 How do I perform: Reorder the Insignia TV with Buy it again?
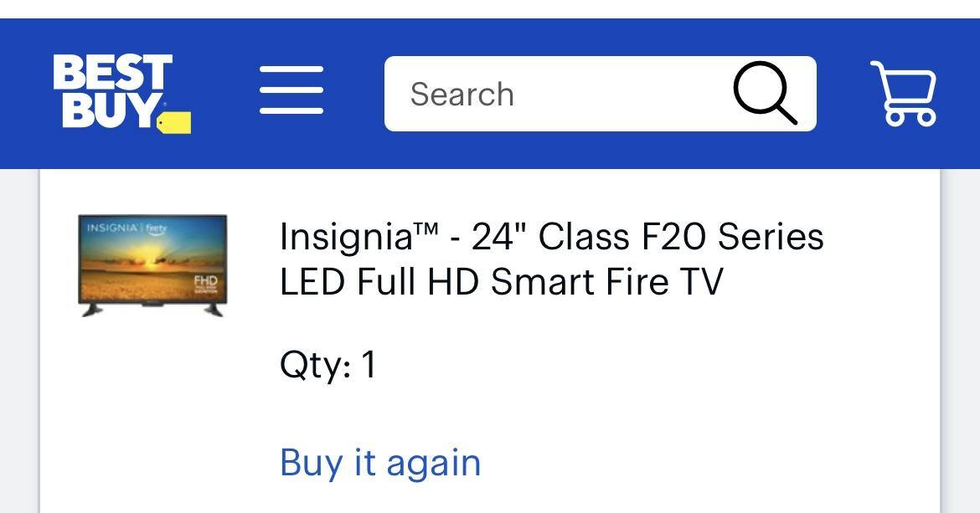380,462
